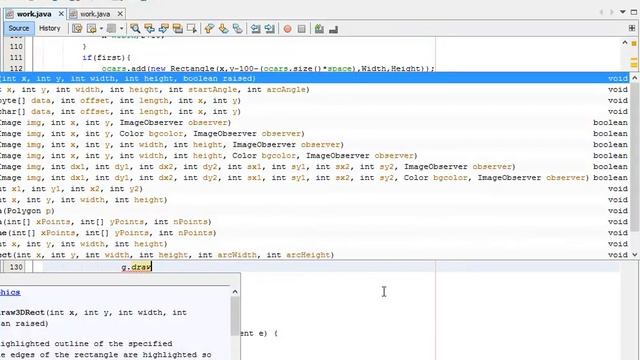This screenshot has width=640, height=360.
Task: Select the first work.java tab
Action: coord(34,14)
